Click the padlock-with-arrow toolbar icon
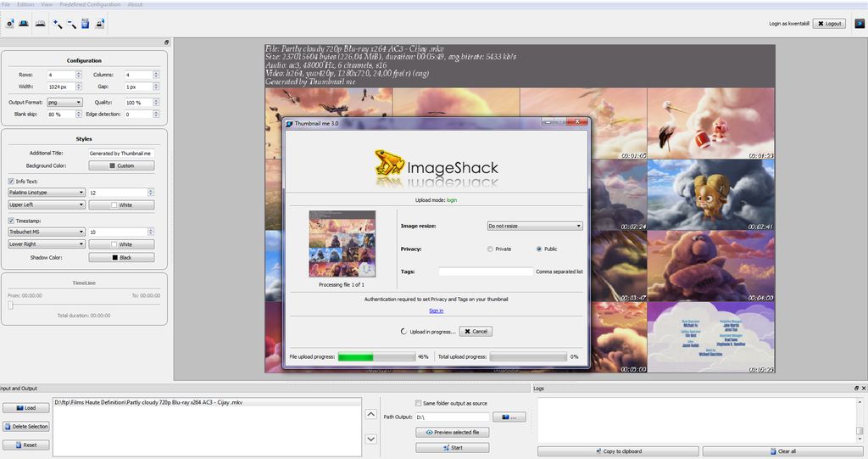868x459 pixels. [x=100, y=24]
